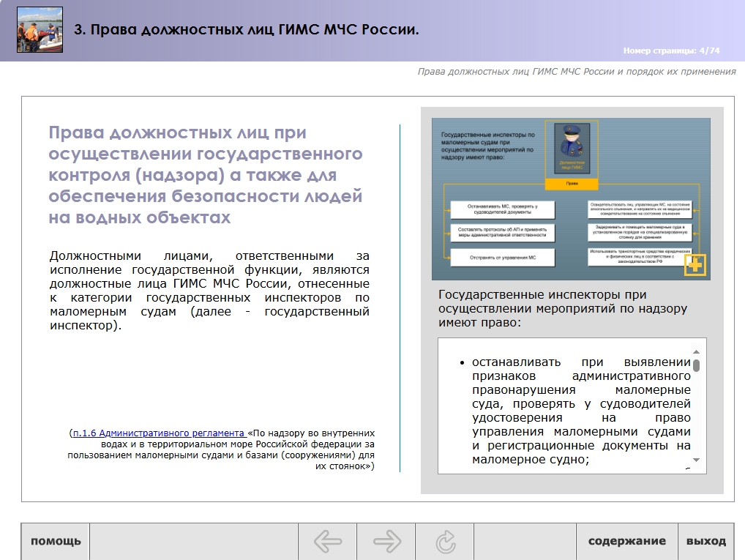Click 'Задерживать и помещать маломерные суда' diagram box
Image resolution: width=745 pixels, height=560 pixels.
[640, 232]
